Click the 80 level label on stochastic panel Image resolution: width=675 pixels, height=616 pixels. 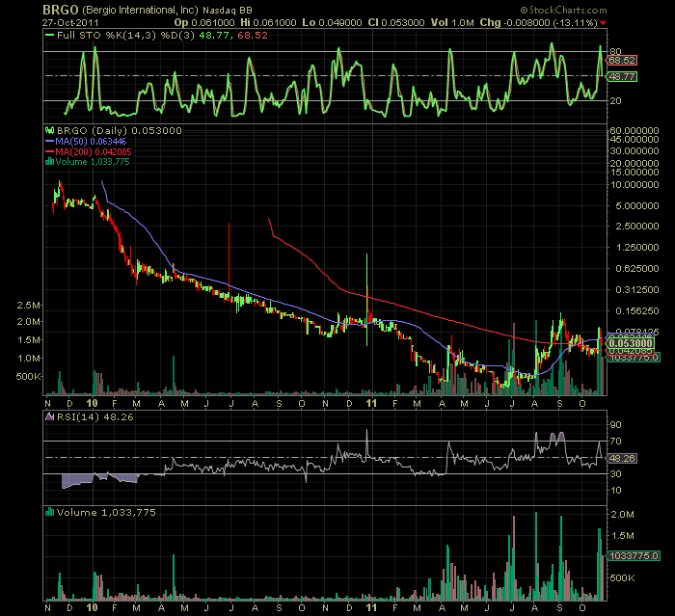pyautogui.click(x=615, y=52)
